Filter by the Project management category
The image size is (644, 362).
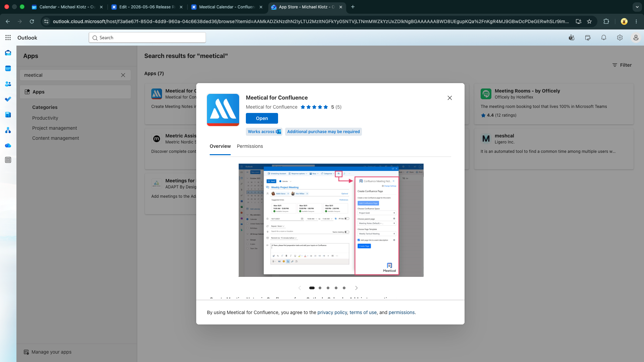55,128
